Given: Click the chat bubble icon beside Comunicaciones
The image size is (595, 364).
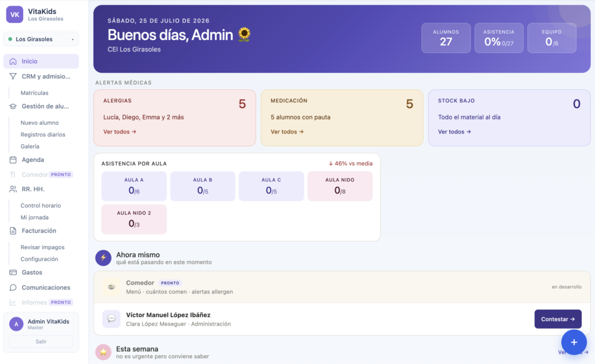Looking at the screenshot, I should 13,287.
